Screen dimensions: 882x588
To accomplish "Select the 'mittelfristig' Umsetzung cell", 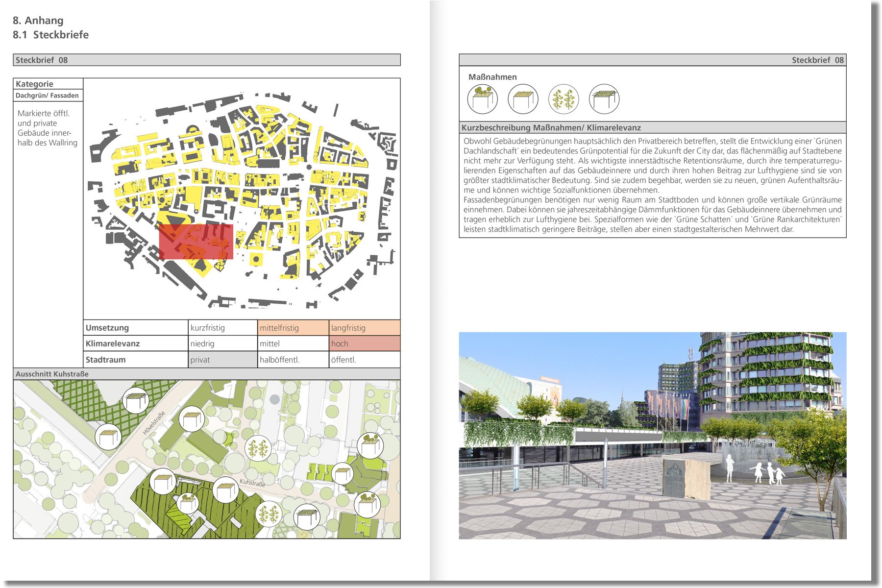I will click(293, 328).
